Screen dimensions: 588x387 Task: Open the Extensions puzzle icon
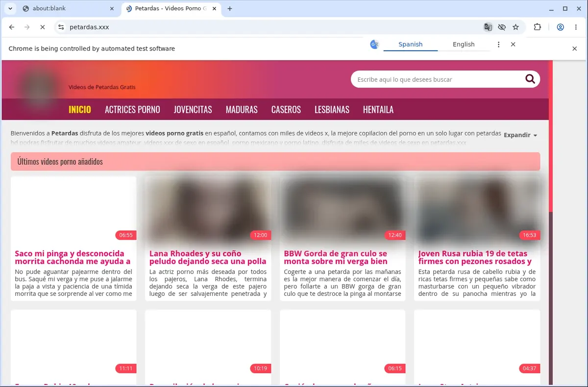(538, 27)
